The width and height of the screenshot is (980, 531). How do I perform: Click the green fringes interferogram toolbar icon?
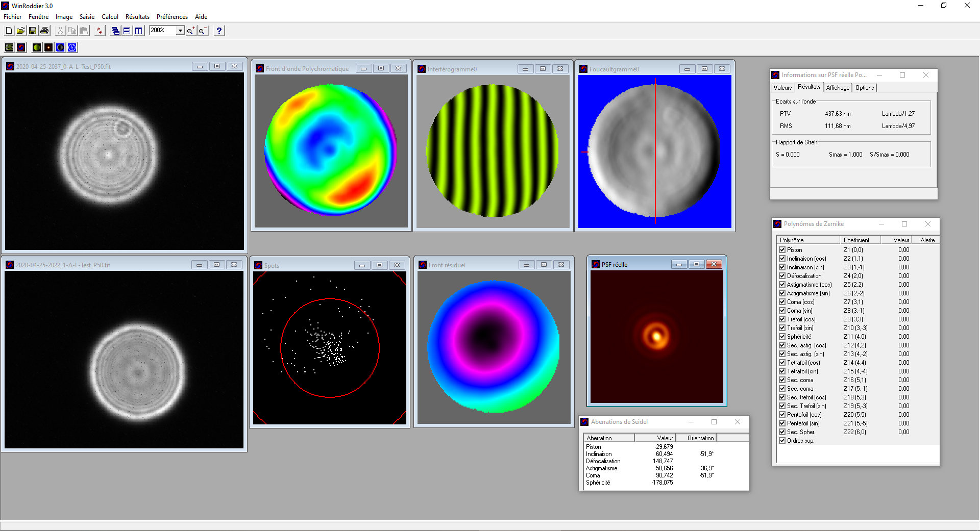37,47
